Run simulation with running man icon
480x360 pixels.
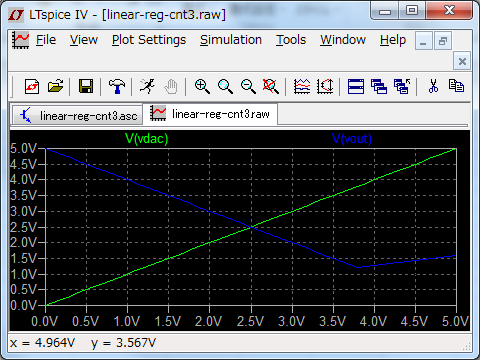(x=147, y=86)
